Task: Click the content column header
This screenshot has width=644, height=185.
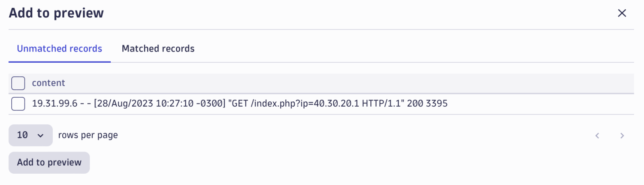Action: pyautogui.click(x=48, y=83)
